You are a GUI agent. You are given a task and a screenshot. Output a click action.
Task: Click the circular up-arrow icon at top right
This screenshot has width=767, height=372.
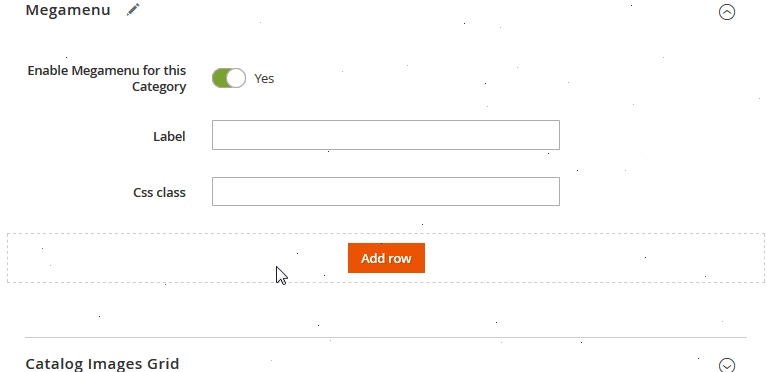[x=726, y=12]
